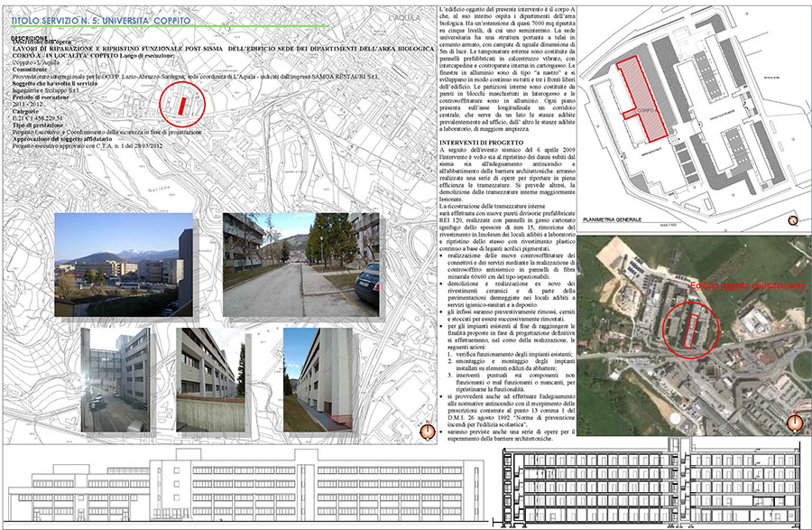Screen dimensions: 812x530
Task: Click the 'L'AQUILA' label on the map
Action: (x=404, y=18)
